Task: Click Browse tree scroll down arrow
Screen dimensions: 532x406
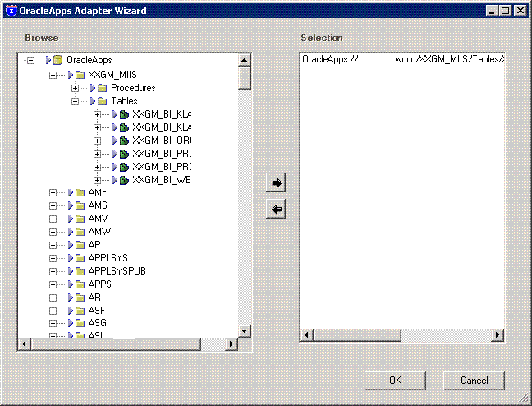Action: pos(245,331)
